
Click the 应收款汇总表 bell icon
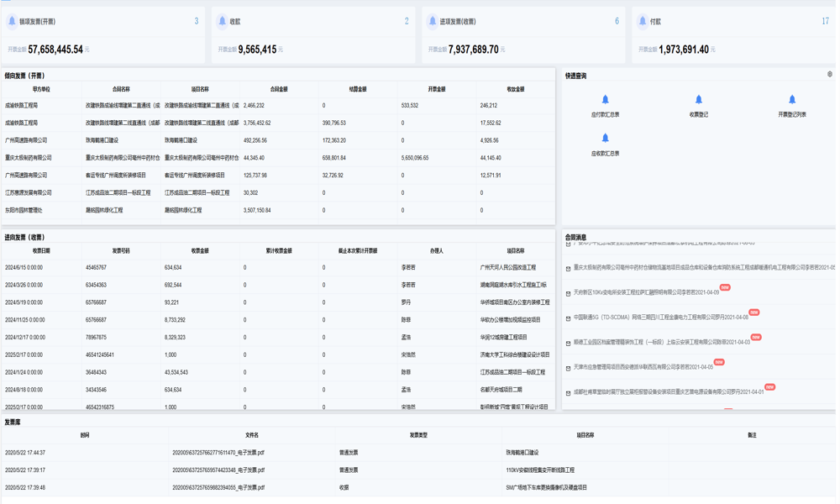[605, 139]
